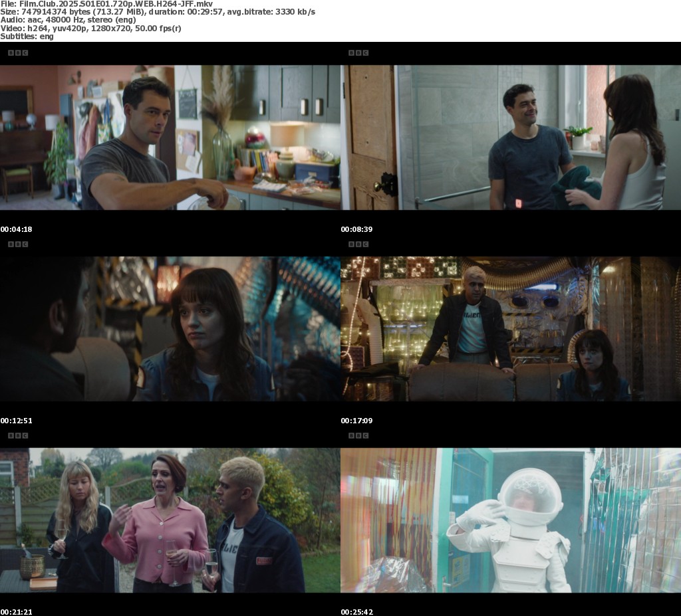Click the 00:21:21 timestamp

17,611
